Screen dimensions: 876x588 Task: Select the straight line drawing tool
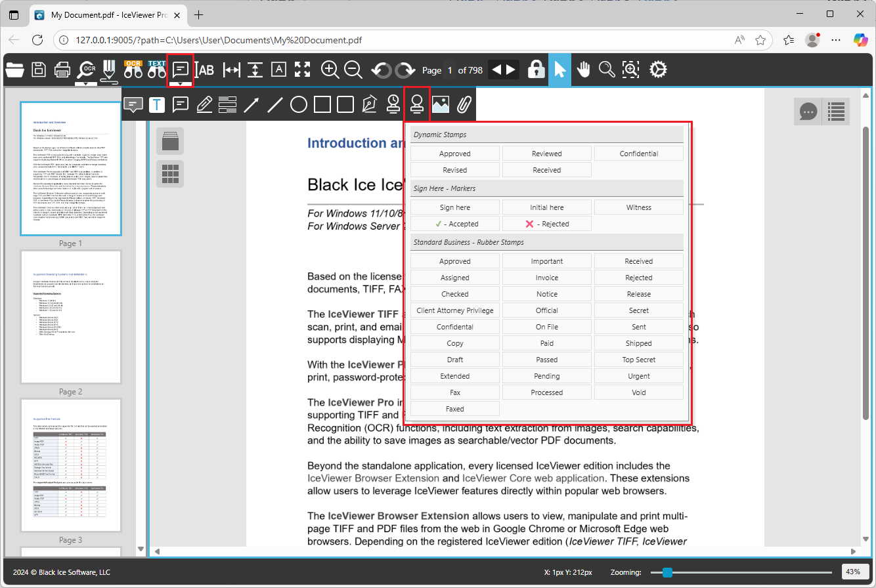pyautogui.click(x=275, y=104)
